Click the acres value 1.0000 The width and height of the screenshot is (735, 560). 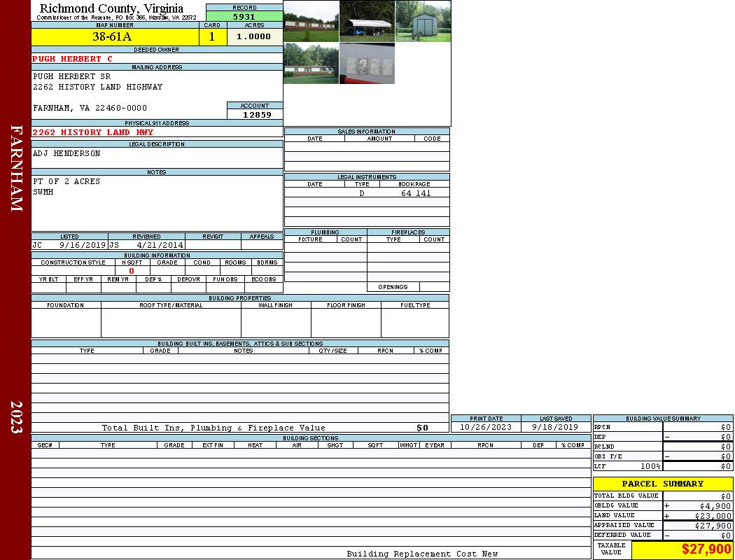(253, 37)
